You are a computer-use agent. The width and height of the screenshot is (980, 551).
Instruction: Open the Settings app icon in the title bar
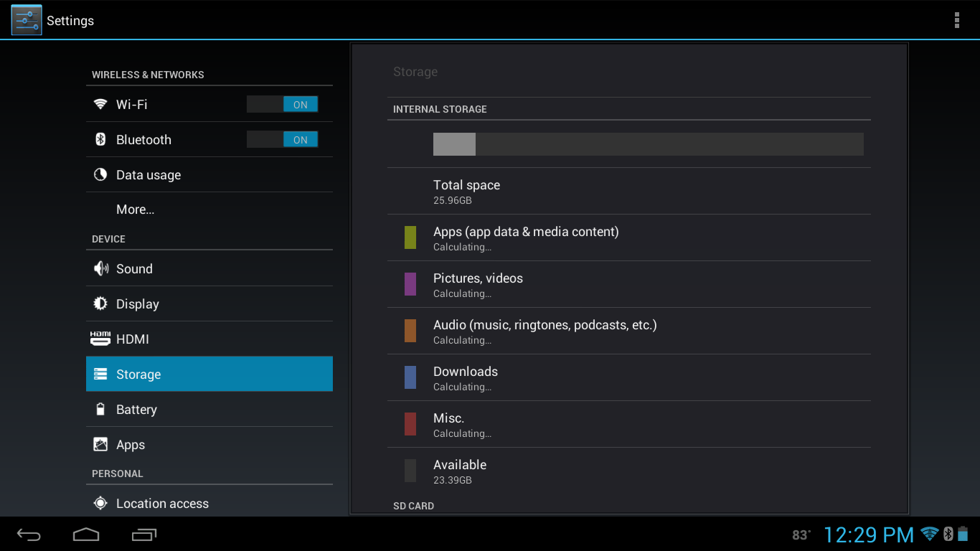pos(26,19)
